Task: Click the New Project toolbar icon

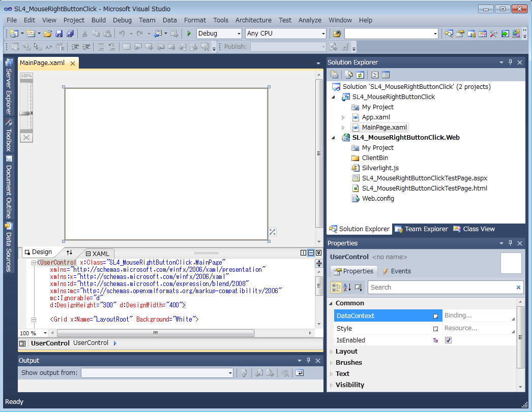Action: point(14,34)
